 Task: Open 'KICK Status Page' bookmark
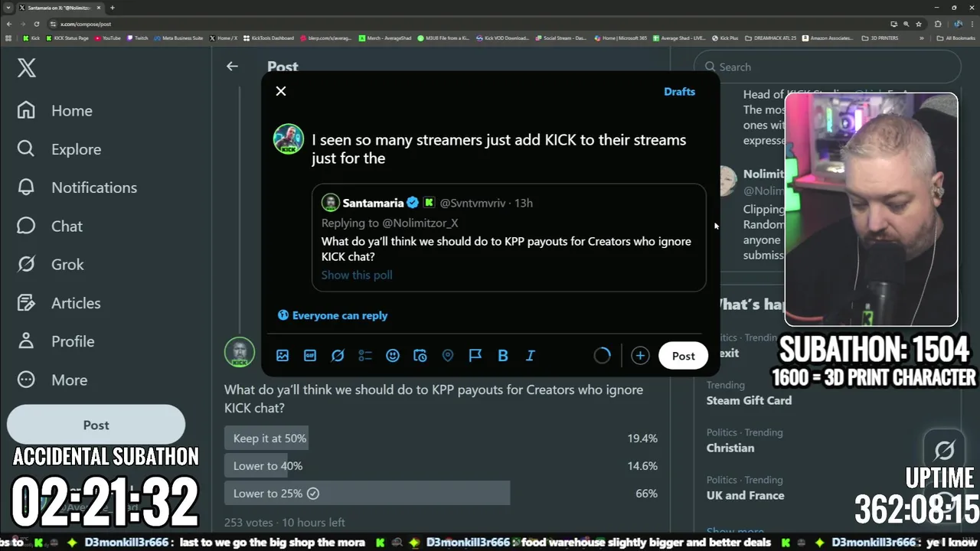click(68, 37)
